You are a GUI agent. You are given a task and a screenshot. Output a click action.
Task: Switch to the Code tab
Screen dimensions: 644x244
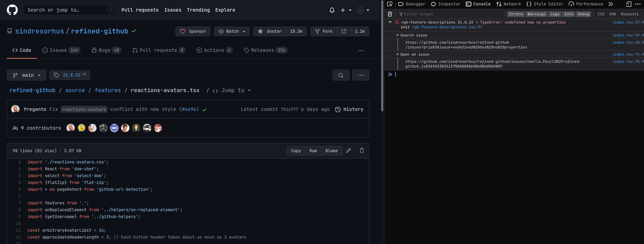point(22,50)
